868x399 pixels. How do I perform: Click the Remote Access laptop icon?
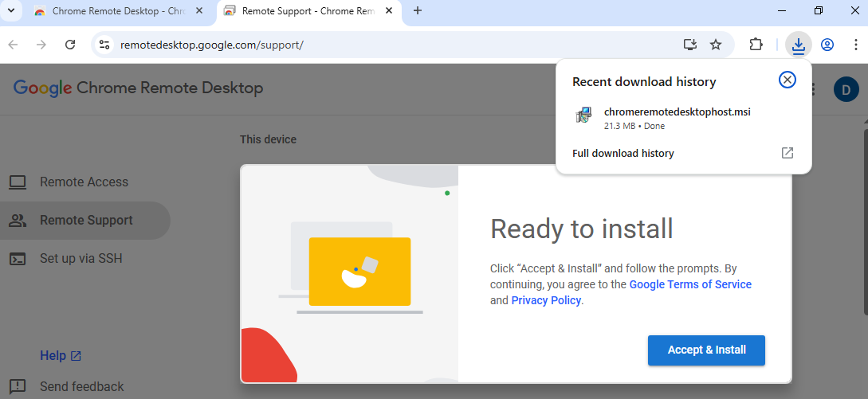pos(18,182)
